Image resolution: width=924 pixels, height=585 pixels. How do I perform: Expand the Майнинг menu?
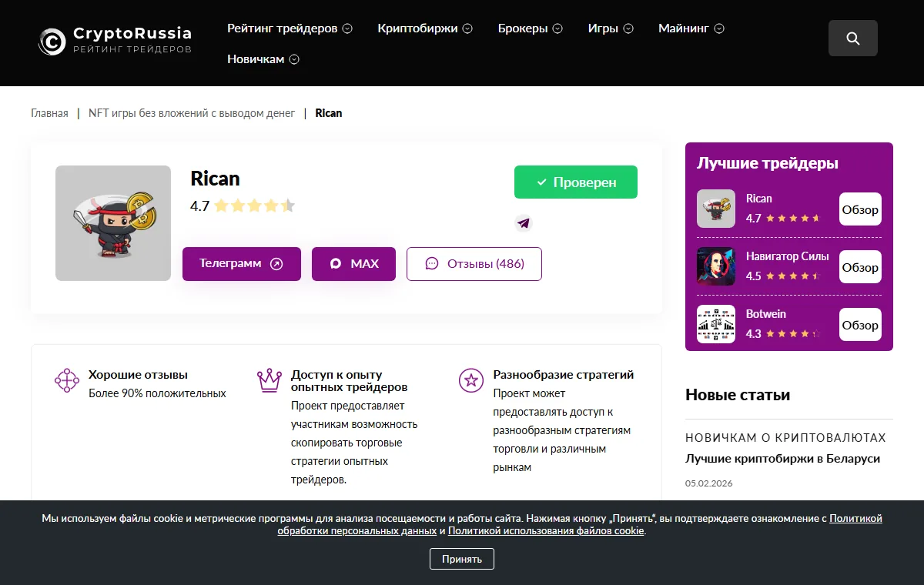click(691, 28)
